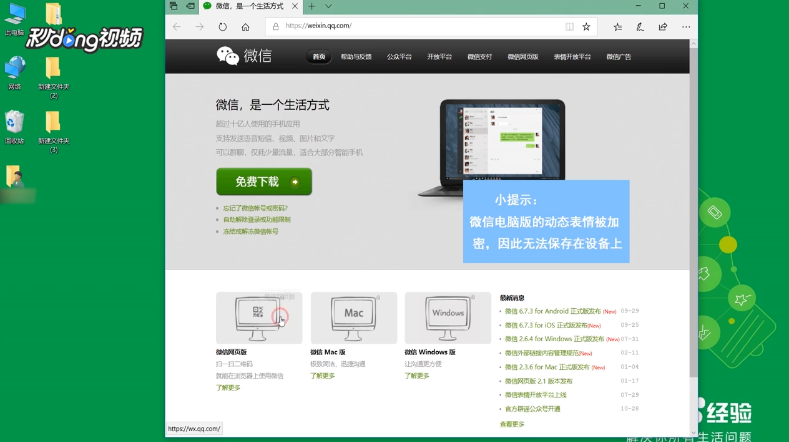This screenshot has width=789, height=442.
Task: Open news 微信网页版 2.1 版本发布
Action: (x=538, y=381)
